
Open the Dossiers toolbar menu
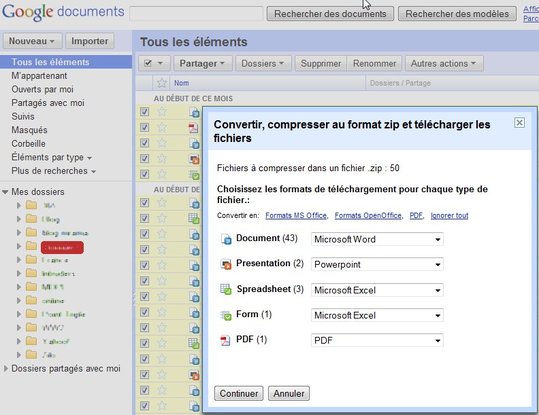(x=263, y=64)
